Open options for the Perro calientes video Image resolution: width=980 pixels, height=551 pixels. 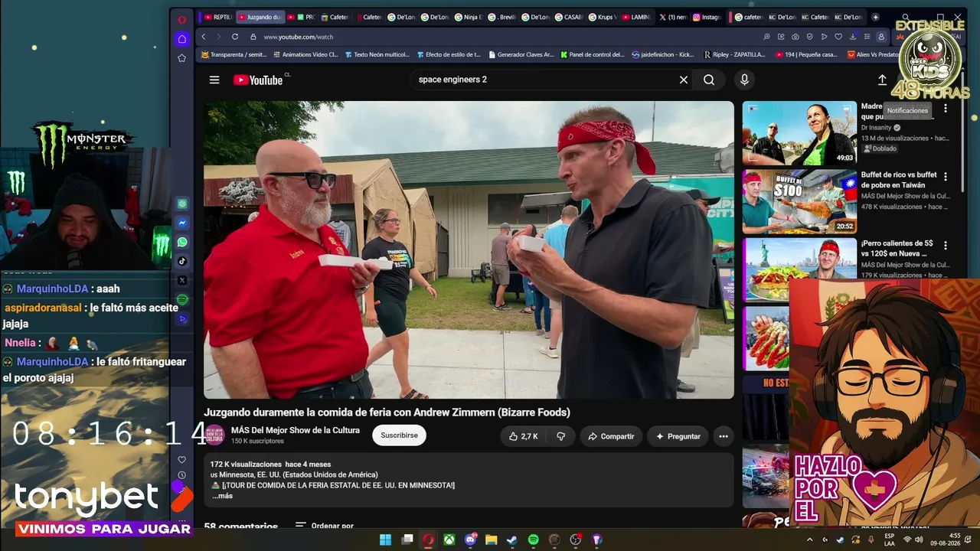tap(946, 246)
